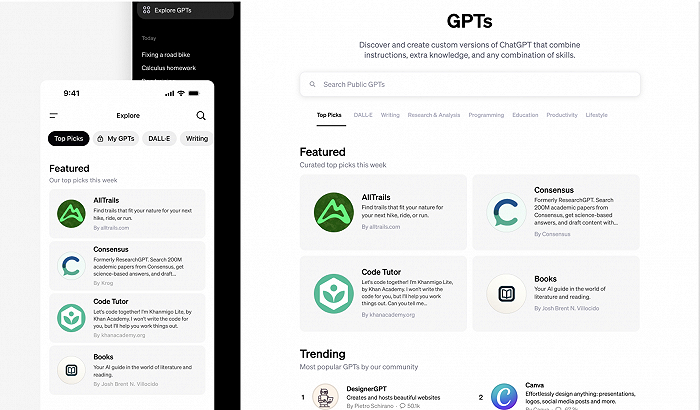Open the desktop AllTrails title

(376, 197)
